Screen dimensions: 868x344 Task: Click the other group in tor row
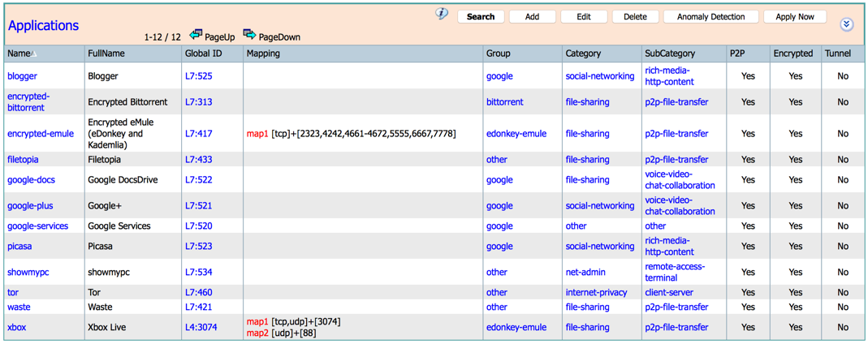pyautogui.click(x=497, y=292)
